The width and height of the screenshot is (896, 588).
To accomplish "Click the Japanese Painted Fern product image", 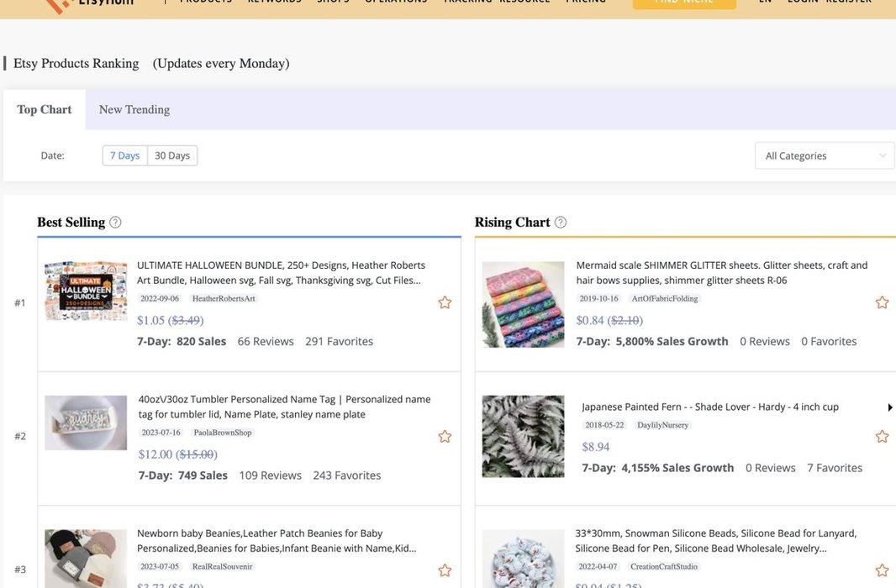I will tap(523, 436).
